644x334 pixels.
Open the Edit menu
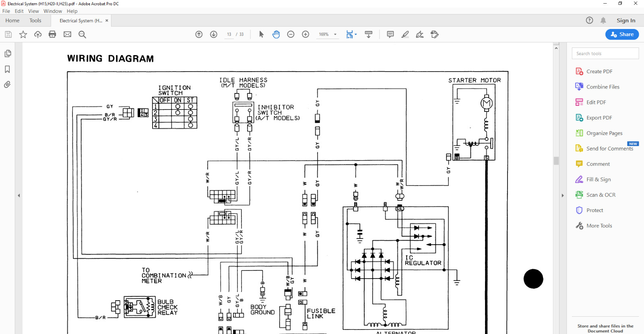pos(19,11)
